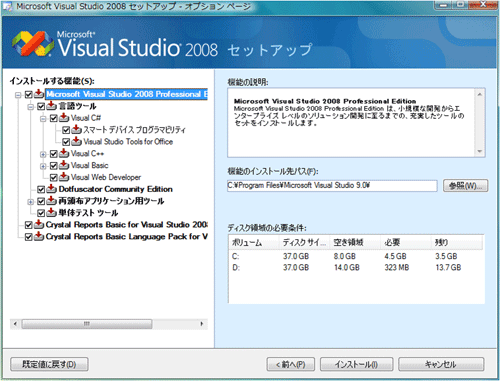Select Visual Studio Tools for Office label
500x381 pixels.
click(128, 142)
